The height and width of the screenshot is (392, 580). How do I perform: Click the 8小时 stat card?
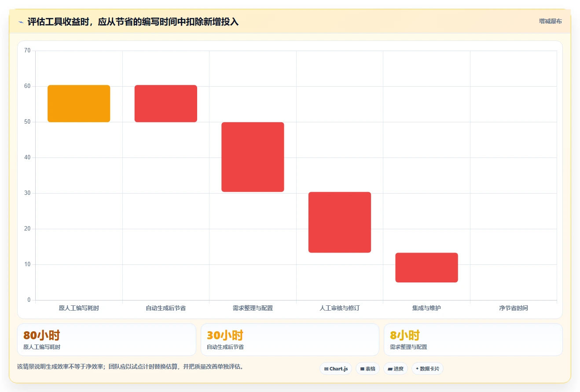[x=473, y=340]
